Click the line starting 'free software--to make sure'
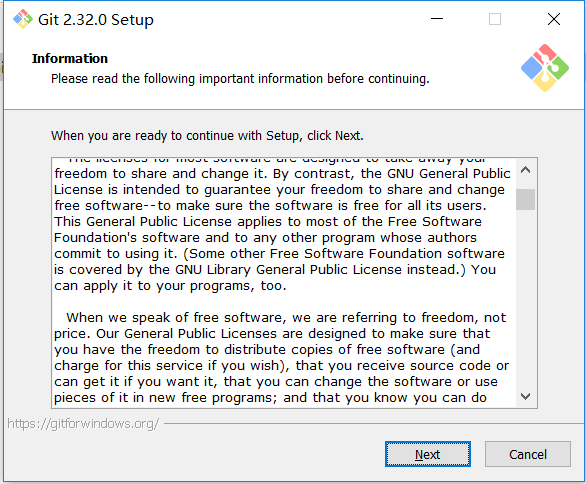Viewport: 586px width, 484px height. click(270, 206)
